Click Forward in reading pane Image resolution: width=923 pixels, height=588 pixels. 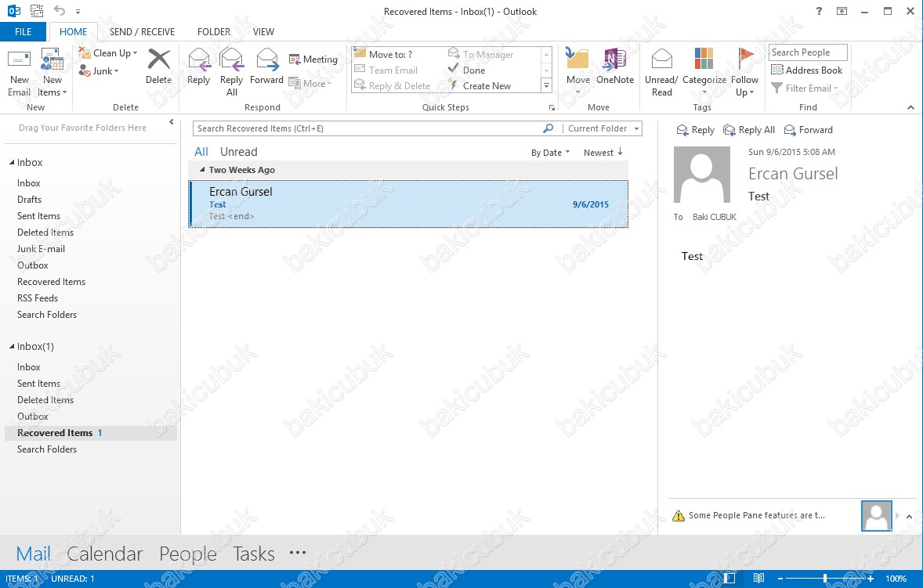(809, 130)
